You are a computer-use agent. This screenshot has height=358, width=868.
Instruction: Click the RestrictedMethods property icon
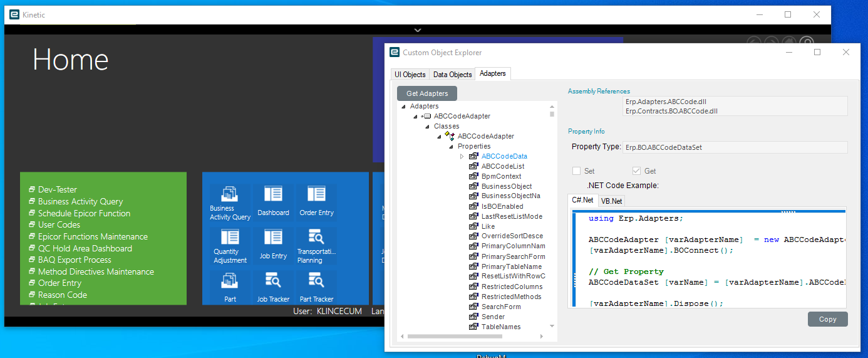click(x=473, y=297)
